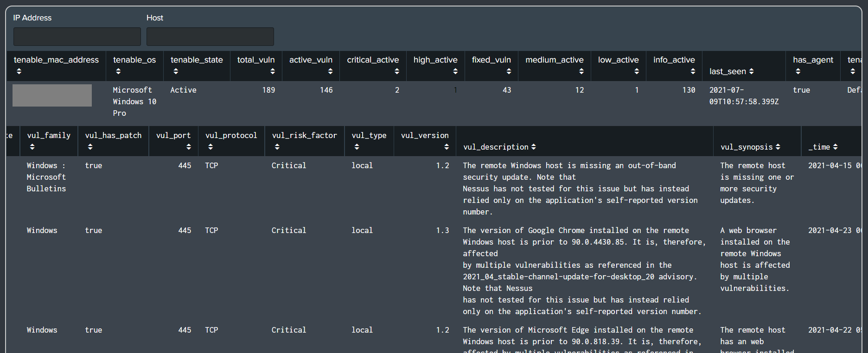Screen dimensions: 868x353
Task: Sort by vul_has_patch column arrows
Action: pyautogui.click(x=90, y=147)
